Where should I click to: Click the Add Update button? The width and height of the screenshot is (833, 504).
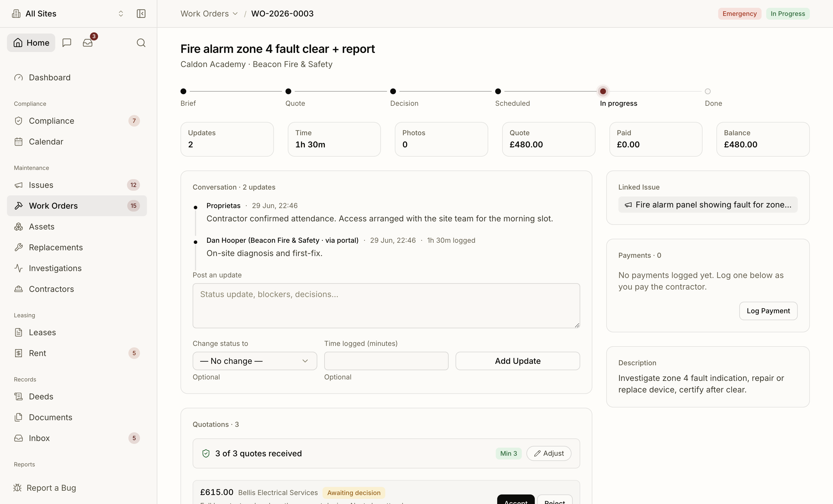[517, 361]
